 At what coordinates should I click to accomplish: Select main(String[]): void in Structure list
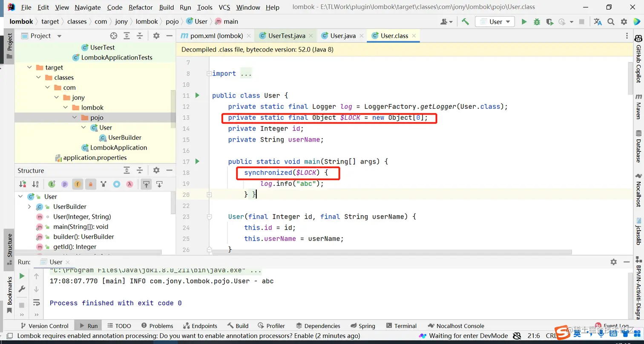81,227
